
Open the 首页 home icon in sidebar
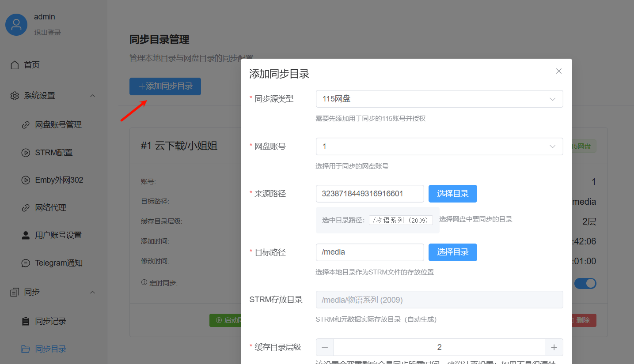[15, 64]
